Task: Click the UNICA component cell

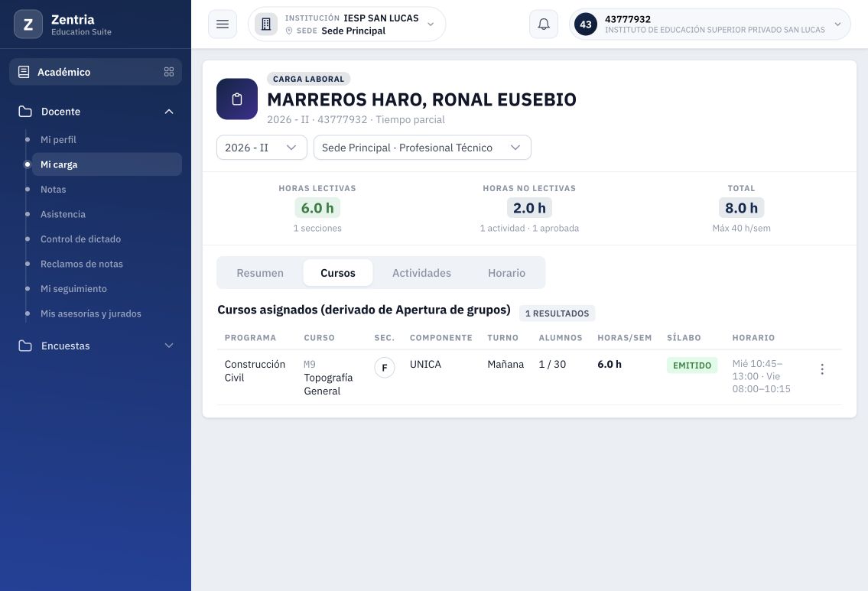Action: pos(425,364)
